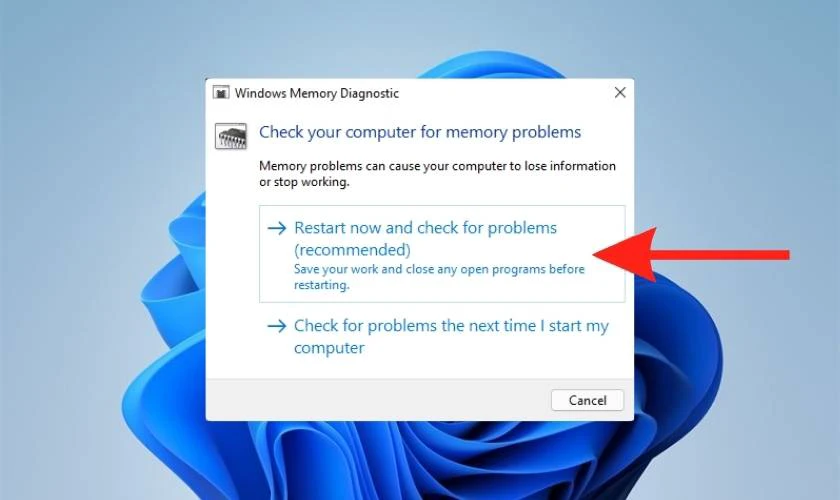Click the large memory chip icon beside the heading
Image resolution: width=840 pixels, height=500 pixels.
tap(231, 136)
